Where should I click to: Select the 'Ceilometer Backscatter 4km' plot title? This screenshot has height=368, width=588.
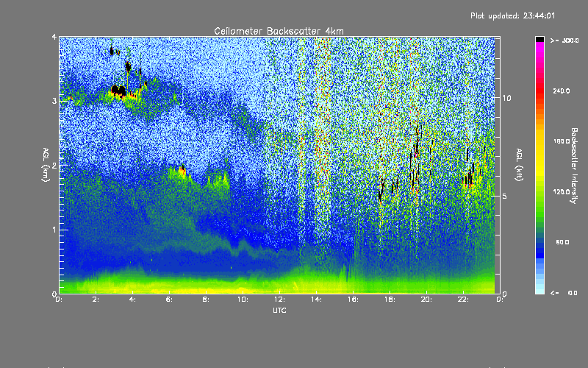(x=279, y=31)
